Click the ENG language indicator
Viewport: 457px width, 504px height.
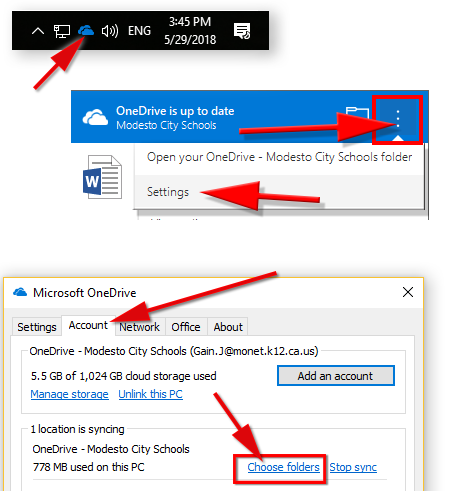click(139, 31)
